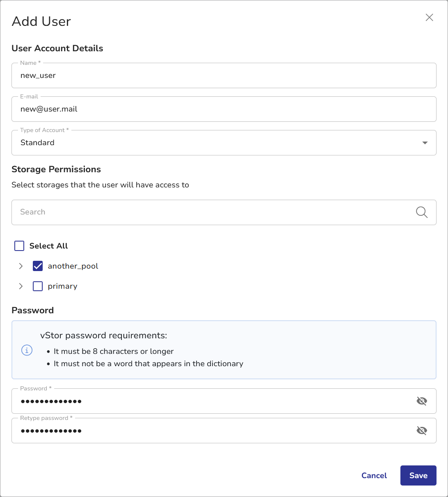Click the info icon beside password requirements
This screenshot has width=448, height=497.
point(27,350)
